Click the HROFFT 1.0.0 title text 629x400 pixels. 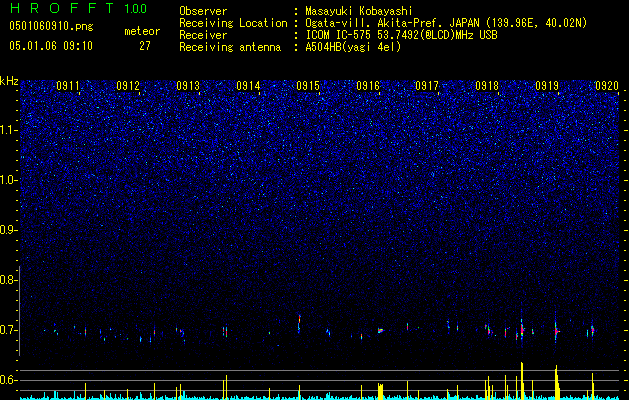[78, 8]
